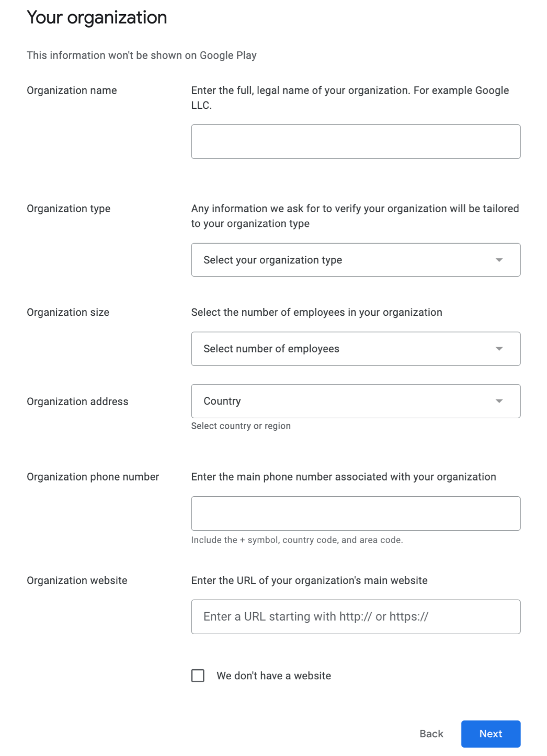
Task: Continue with the blue Next button
Action: pyautogui.click(x=491, y=734)
